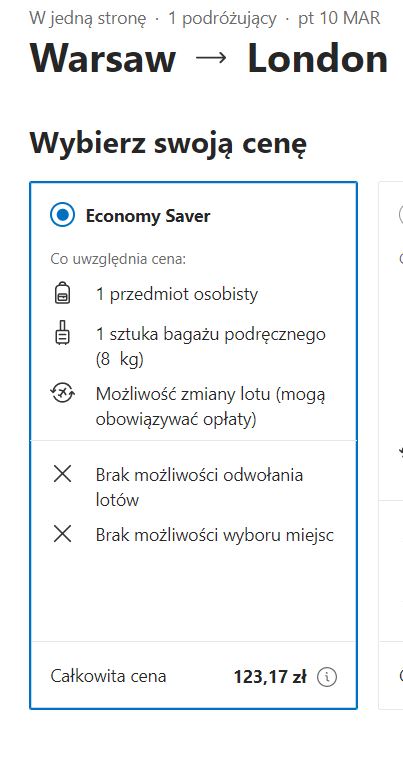Screen dimensions: 403x761
Task: Click the Economy Saver fare title
Action: pos(148,216)
